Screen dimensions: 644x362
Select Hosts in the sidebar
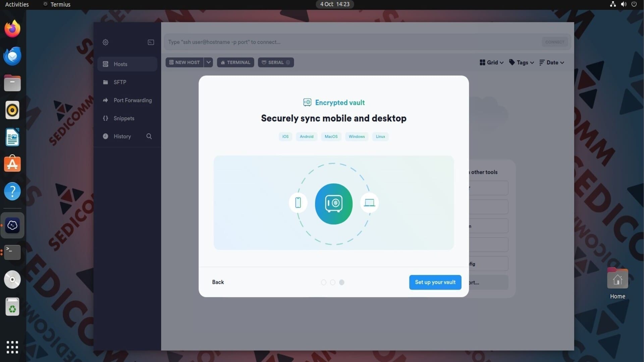coord(127,64)
